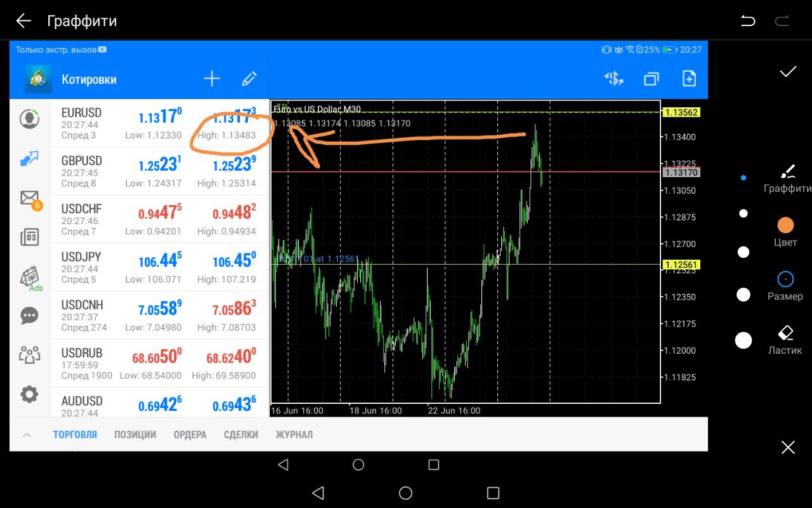
Task: Expand the bottom panel with the up chevron
Action: [27, 436]
